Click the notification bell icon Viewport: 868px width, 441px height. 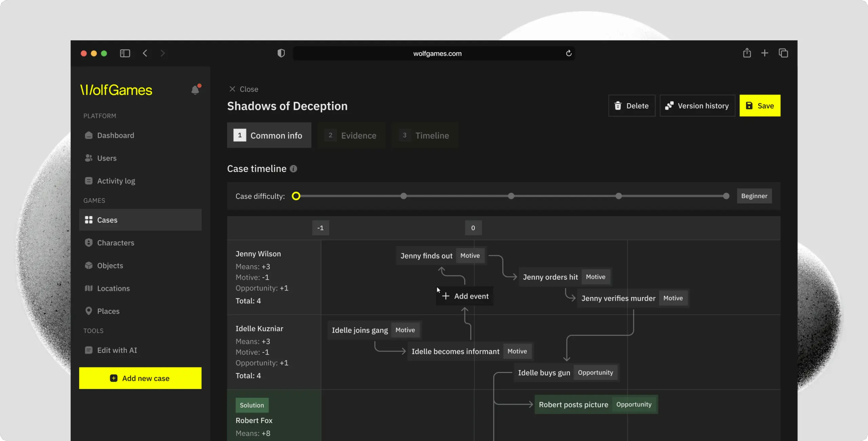[x=195, y=90]
